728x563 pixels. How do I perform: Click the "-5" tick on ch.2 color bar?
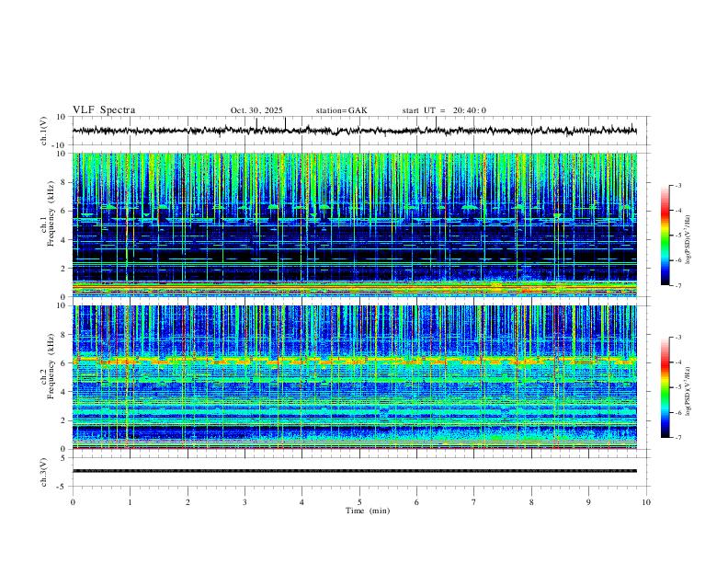point(677,387)
